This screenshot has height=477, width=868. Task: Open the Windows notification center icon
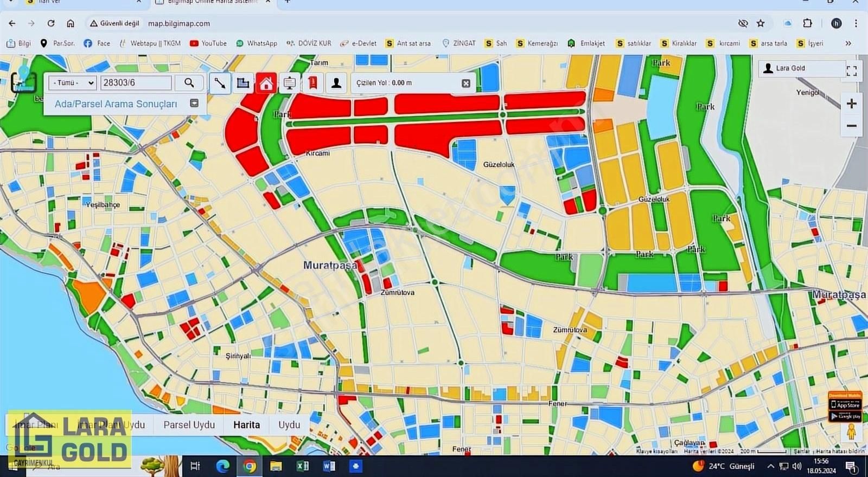click(851, 466)
